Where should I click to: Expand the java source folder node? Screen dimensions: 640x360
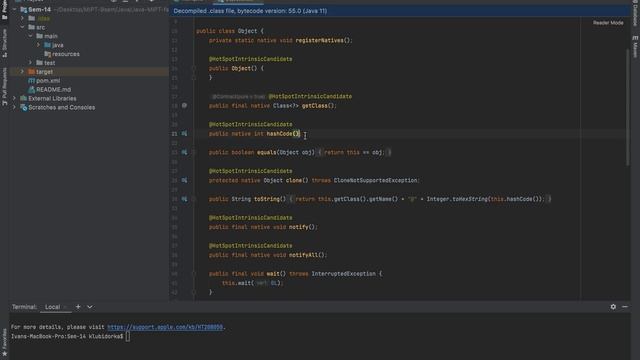tap(39, 45)
